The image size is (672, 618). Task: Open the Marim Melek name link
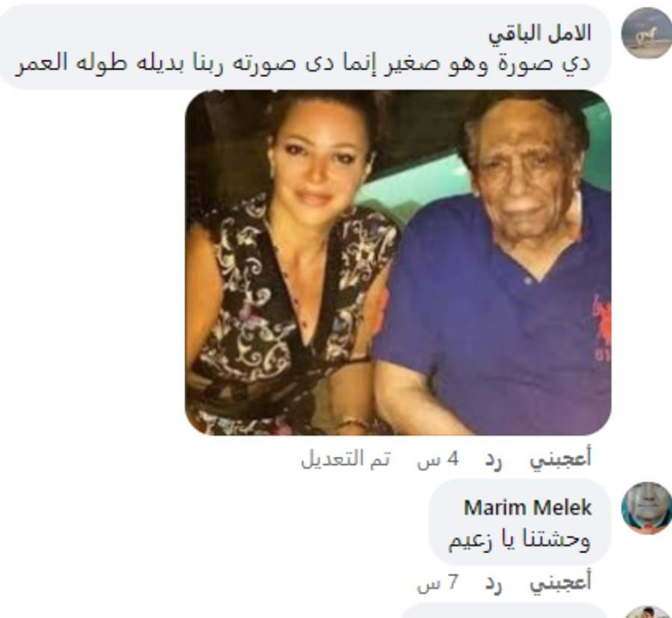click(x=528, y=508)
